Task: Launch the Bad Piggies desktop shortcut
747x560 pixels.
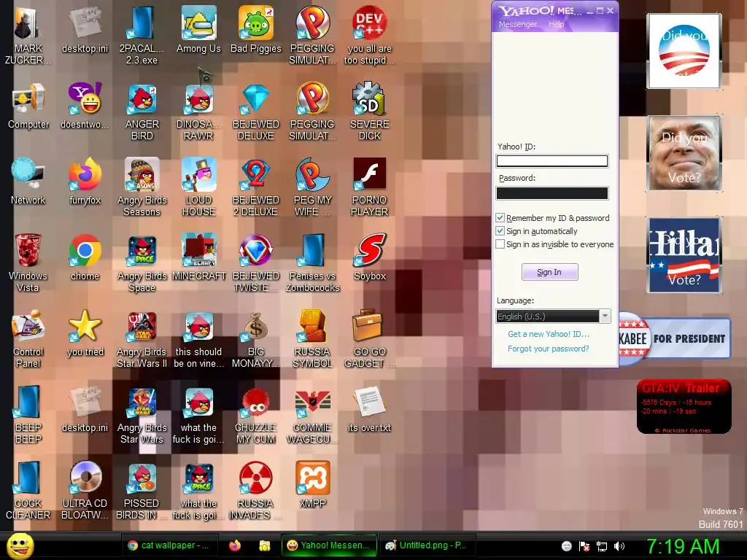Action: (x=256, y=29)
